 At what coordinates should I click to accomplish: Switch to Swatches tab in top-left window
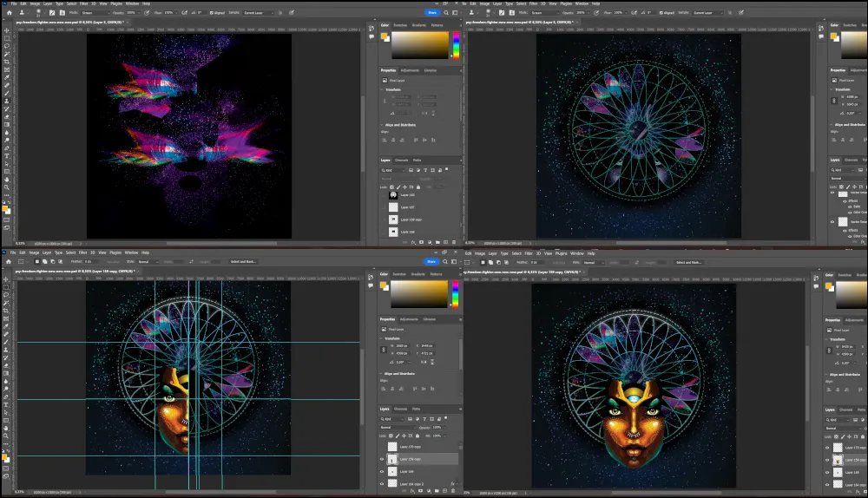click(x=399, y=25)
